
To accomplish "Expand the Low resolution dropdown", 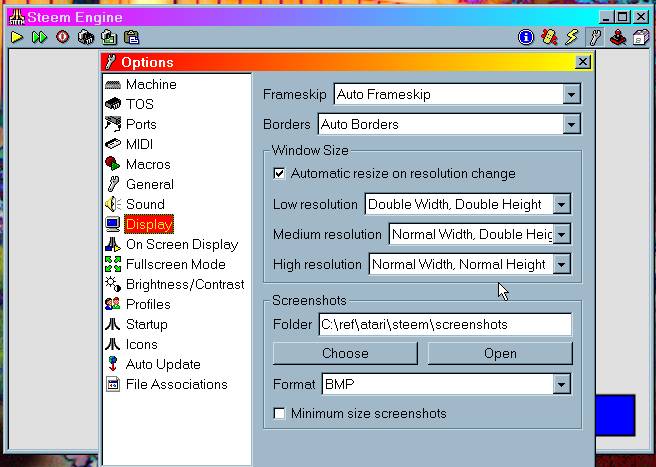I will 561,205.
